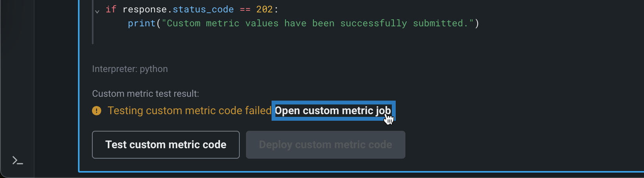Viewport: 644px width, 178px height.
Task: Click the "if" keyword in code
Action: tap(111, 9)
